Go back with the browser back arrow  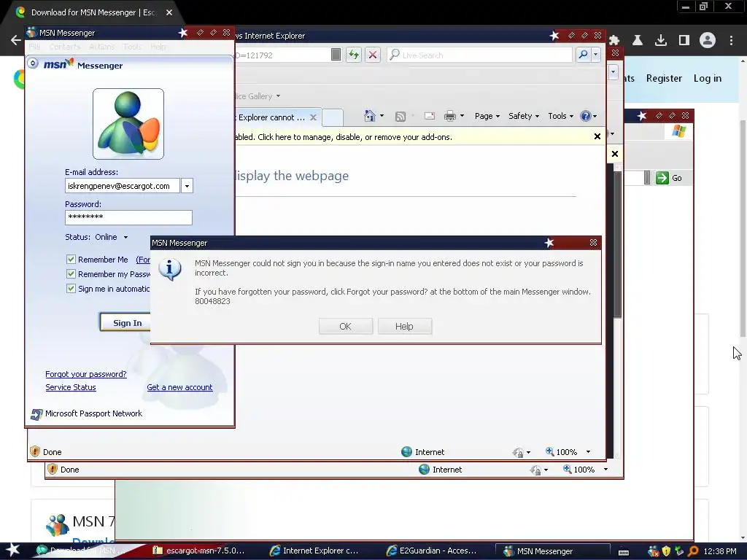click(15, 41)
